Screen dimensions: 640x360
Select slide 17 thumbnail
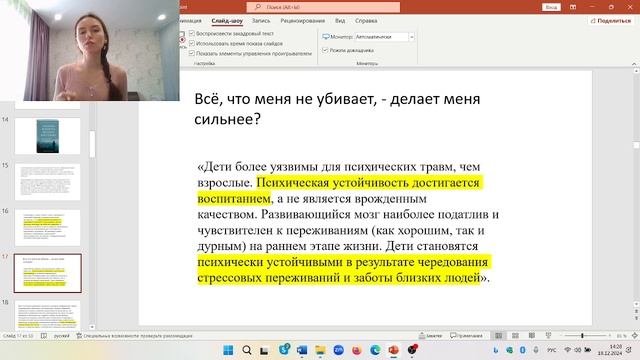coord(47,273)
